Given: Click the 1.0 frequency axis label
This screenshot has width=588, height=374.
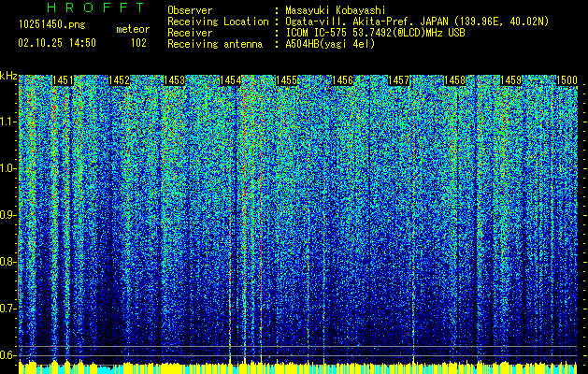Looking at the screenshot, I should point(7,168).
